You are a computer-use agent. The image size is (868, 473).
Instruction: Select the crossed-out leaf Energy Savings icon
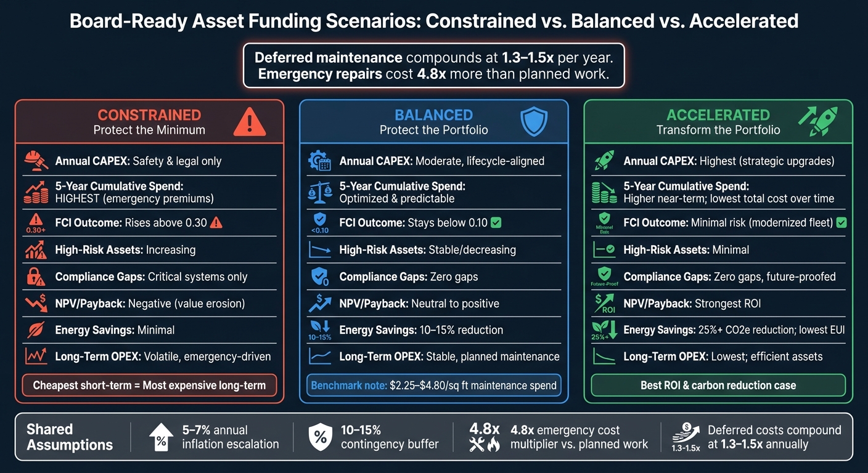(x=36, y=330)
